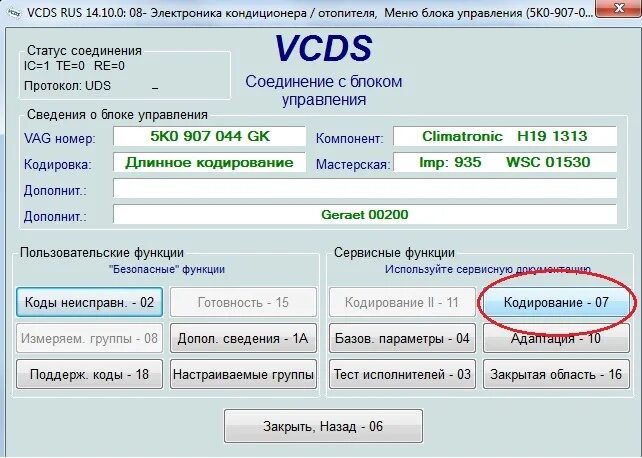Screen dimensions: 642x458
Task: Click 'Мастерская:' label
Action: coord(353,165)
